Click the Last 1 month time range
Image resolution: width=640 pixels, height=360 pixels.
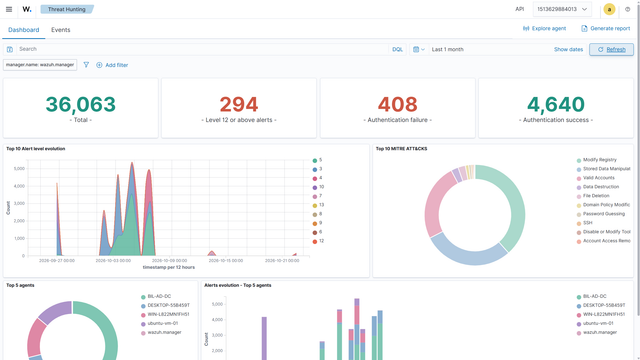click(x=448, y=49)
